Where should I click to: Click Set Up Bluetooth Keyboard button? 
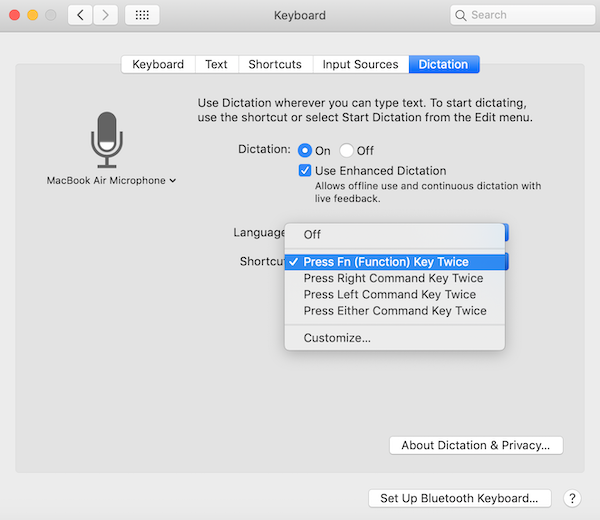(x=459, y=498)
